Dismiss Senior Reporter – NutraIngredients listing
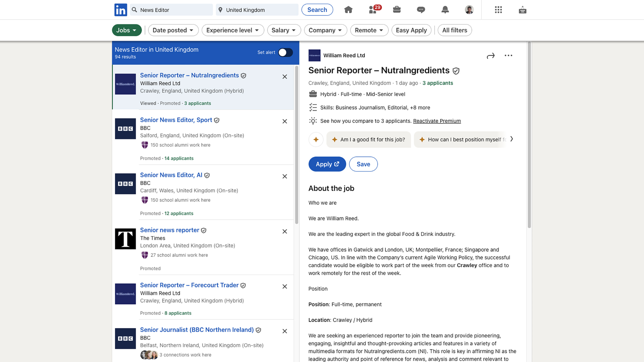 click(285, 77)
